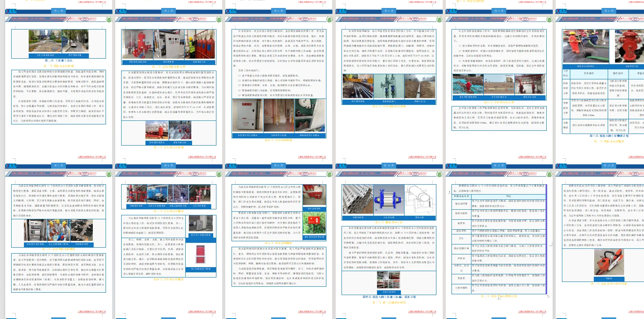The height and width of the screenshot is (319, 644).
Task: Click the page number label 第 12 页
Action: tap(609, 165)
